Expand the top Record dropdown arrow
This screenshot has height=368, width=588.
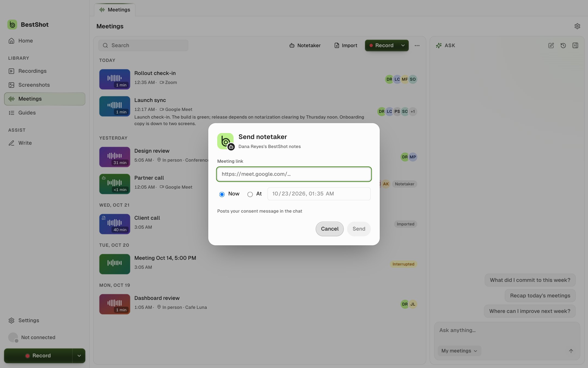[x=403, y=45]
